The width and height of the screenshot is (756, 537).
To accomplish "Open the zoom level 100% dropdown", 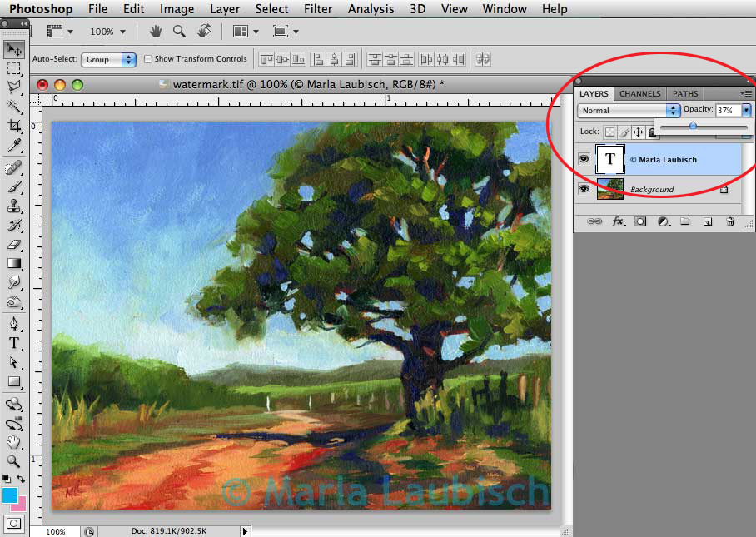I will coord(107,31).
